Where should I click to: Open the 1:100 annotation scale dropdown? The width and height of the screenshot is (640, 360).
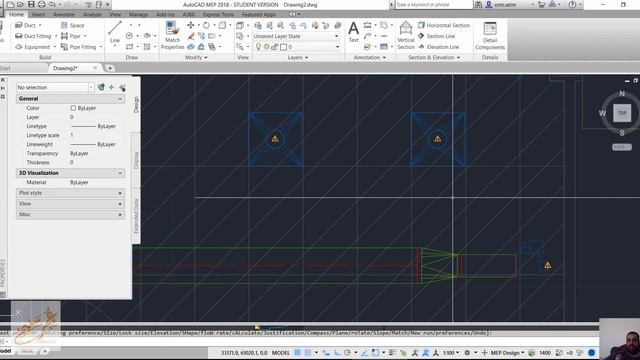[451, 353]
